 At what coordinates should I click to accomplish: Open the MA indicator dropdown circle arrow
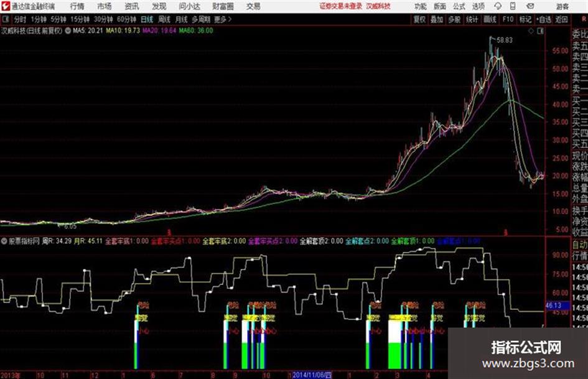point(68,30)
